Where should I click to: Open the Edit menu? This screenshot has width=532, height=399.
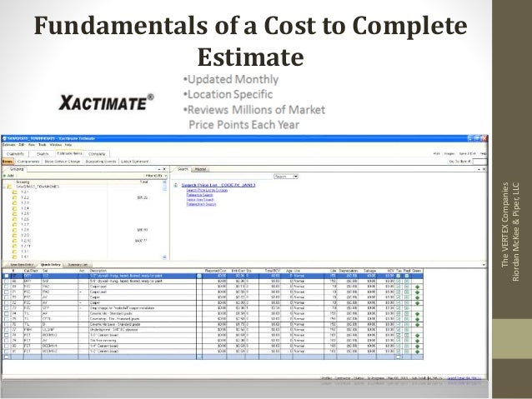point(21,145)
